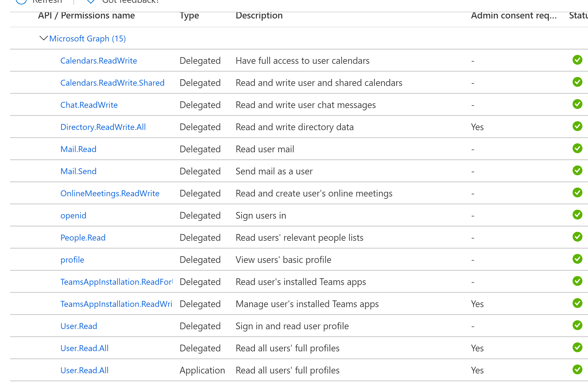Click granted status icon for People.Read
The image size is (588, 383).
(577, 237)
